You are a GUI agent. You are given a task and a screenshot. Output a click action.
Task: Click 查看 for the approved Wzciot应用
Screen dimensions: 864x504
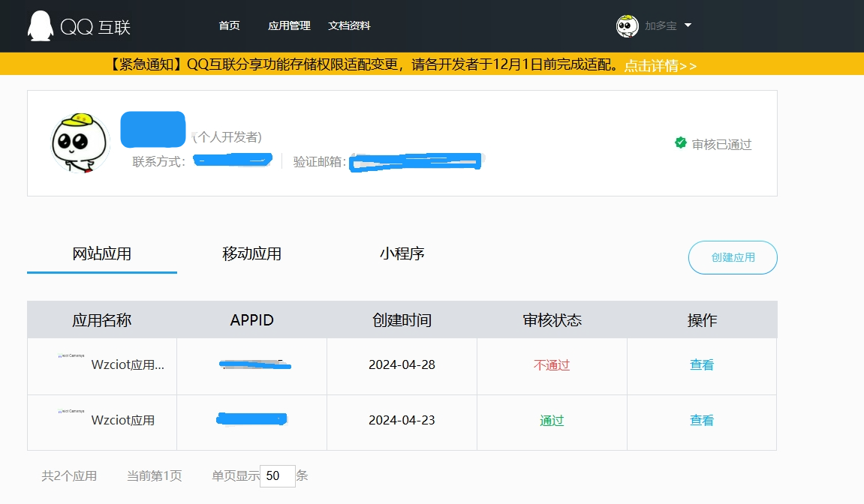[x=701, y=421]
